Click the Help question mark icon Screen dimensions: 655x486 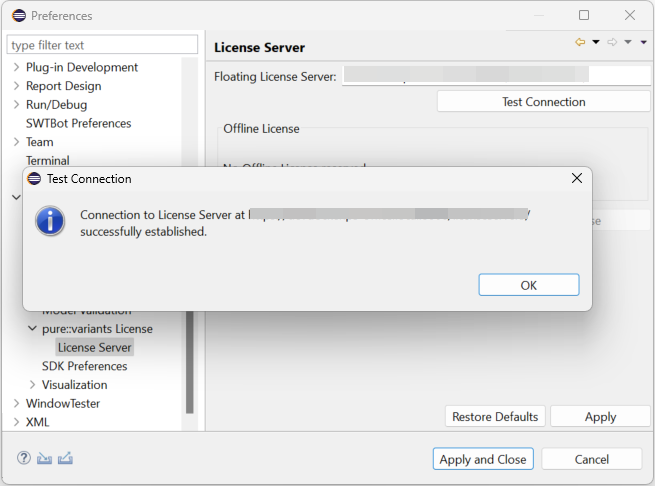click(x=24, y=458)
